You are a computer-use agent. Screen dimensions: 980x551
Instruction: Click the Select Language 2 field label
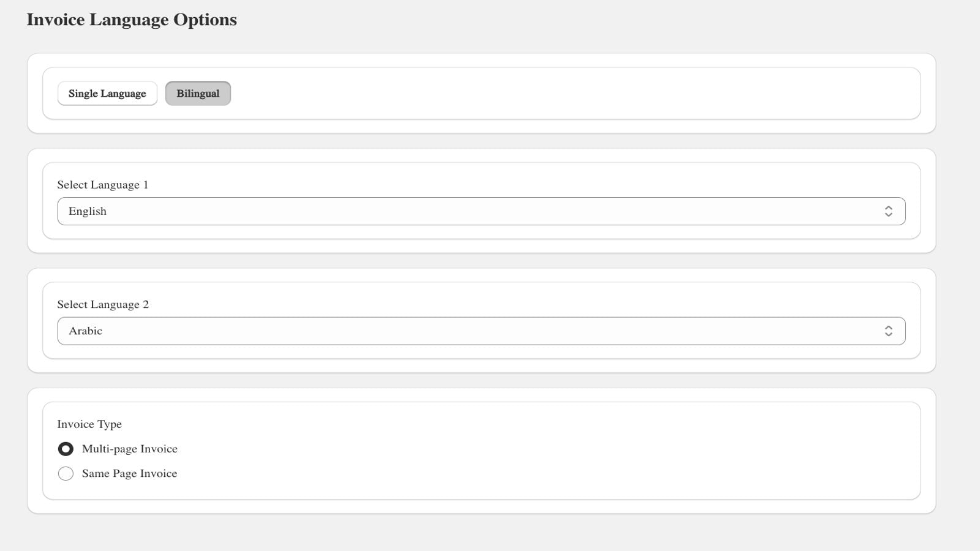pos(103,304)
